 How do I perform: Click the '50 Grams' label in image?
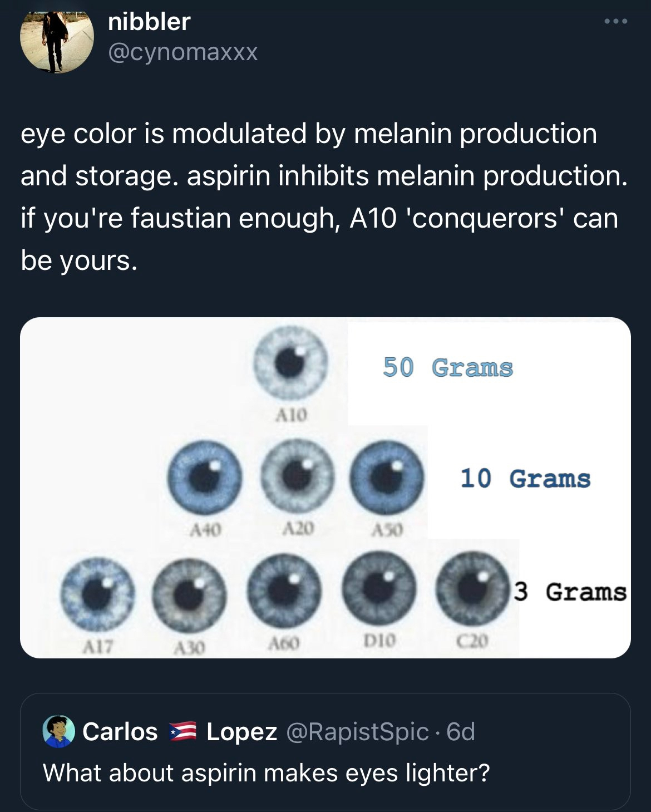(x=448, y=368)
